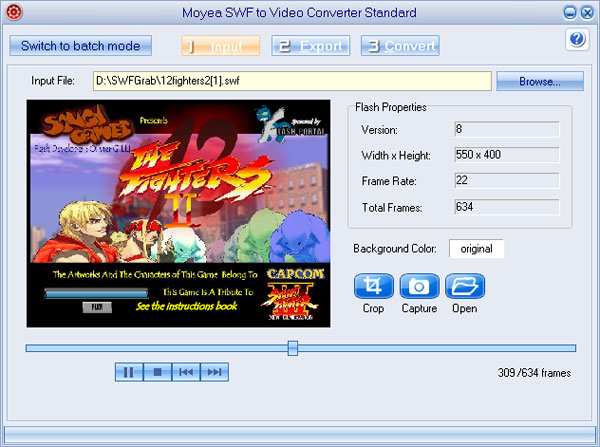The width and height of the screenshot is (600, 447).
Task: Minimize the converter window
Action: [x=570, y=13]
